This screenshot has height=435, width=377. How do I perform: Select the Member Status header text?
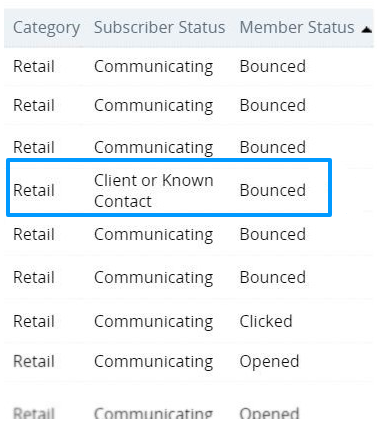pyautogui.click(x=297, y=27)
